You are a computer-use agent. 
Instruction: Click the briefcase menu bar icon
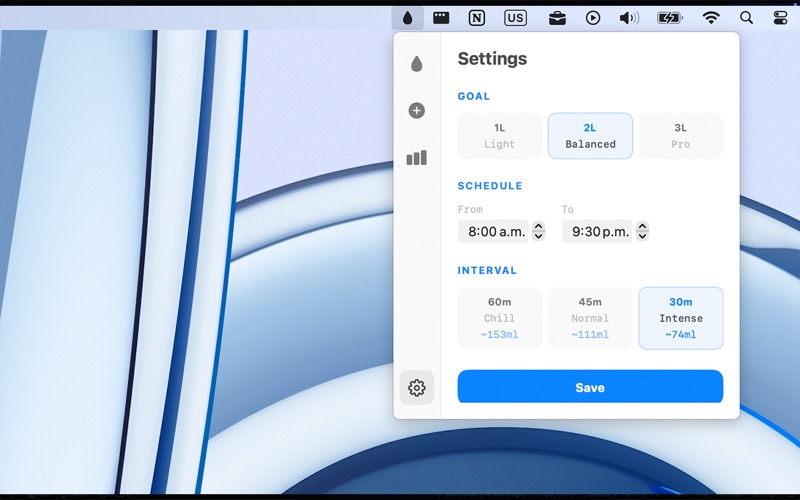pyautogui.click(x=557, y=18)
